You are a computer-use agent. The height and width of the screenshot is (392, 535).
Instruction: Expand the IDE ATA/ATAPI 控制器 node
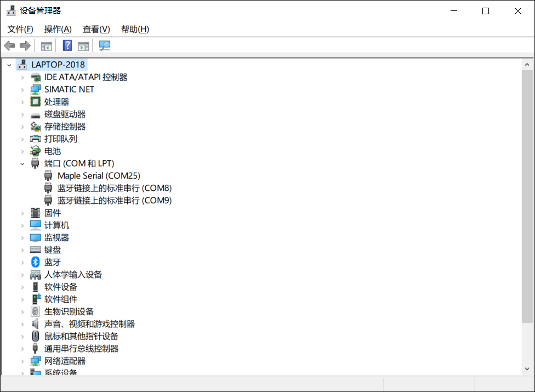click(22, 77)
